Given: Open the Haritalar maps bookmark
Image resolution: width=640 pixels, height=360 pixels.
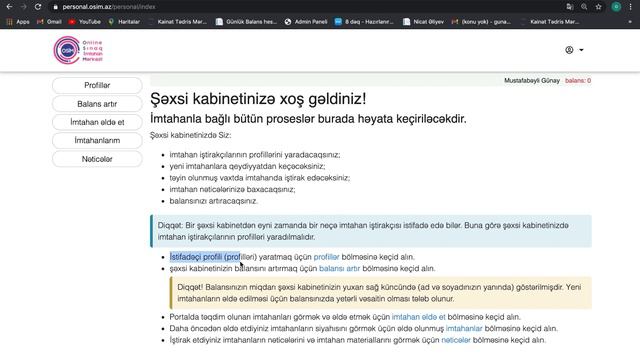Looking at the screenshot, I should 124,22.
